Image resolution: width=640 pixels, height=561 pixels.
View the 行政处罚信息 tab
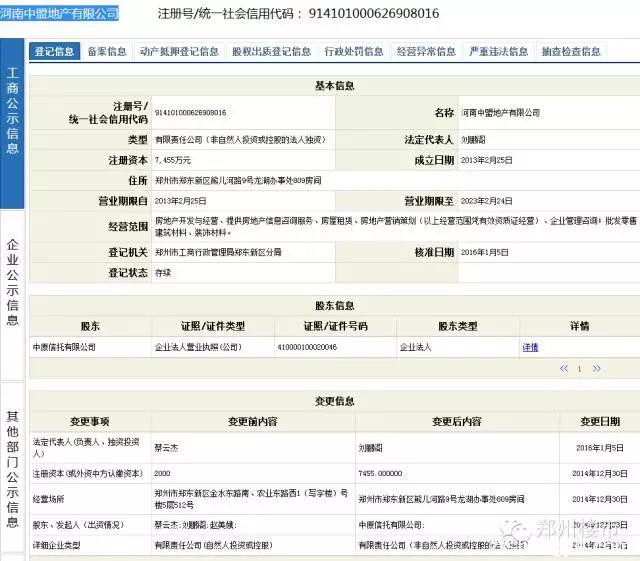point(354,51)
